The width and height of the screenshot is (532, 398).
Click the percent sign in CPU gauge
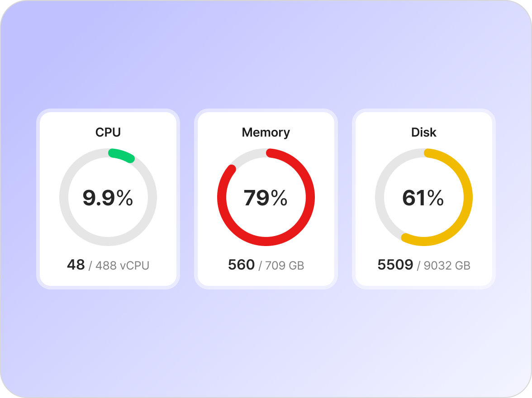[x=125, y=198]
